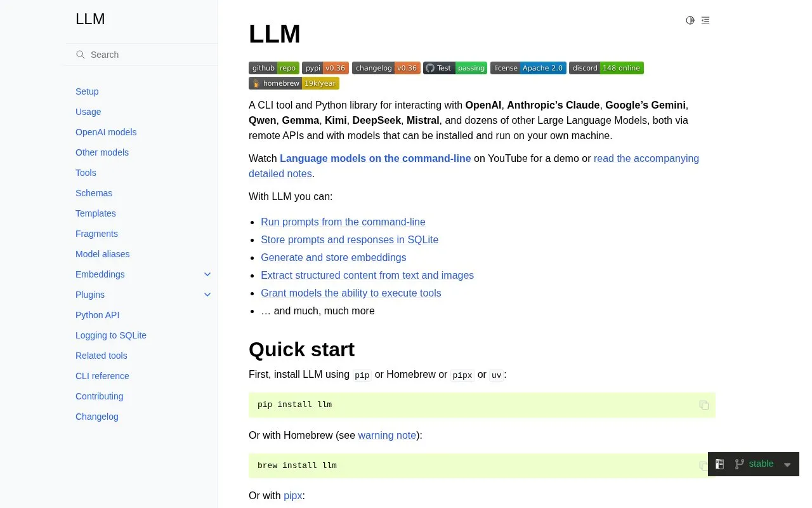The width and height of the screenshot is (812, 508).
Task: Open the Contributing sidebar link
Action: [100, 396]
